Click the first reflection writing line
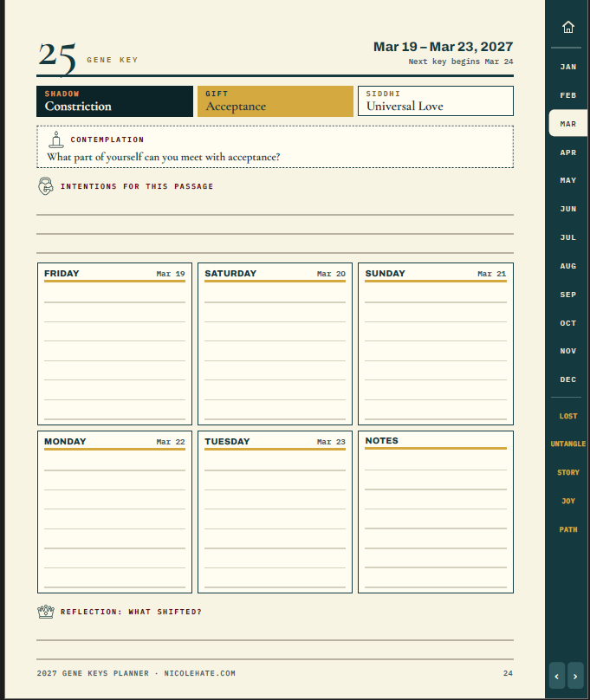The width and height of the screenshot is (590, 700). click(275, 639)
